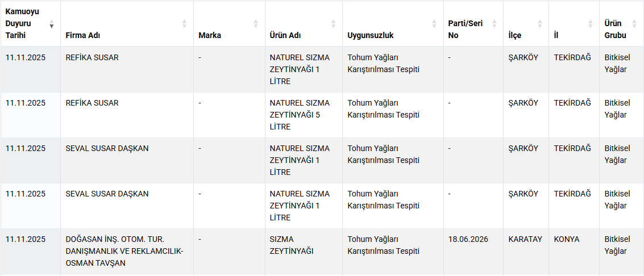This screenshot has width=644, height=276.
Task: Click the 5 LİTRE olive oil product cell
Action: pos(299,115)
